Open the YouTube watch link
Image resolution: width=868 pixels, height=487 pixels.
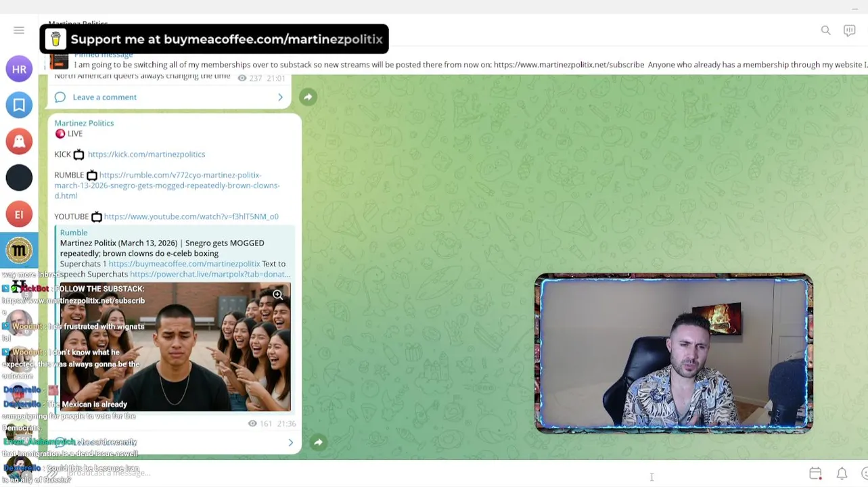point(191,216)
